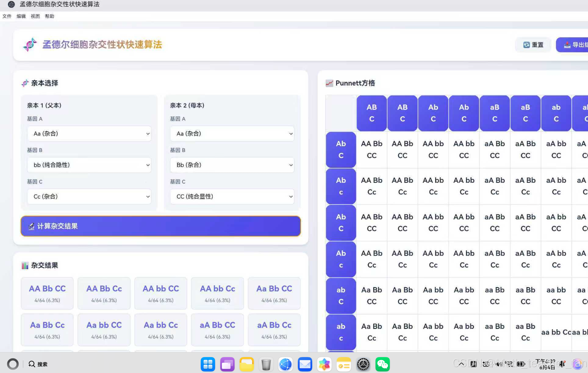Open the mother's 基因 A Aa dropdown
This screenshot has width=588, height=373.
point(232,134)
